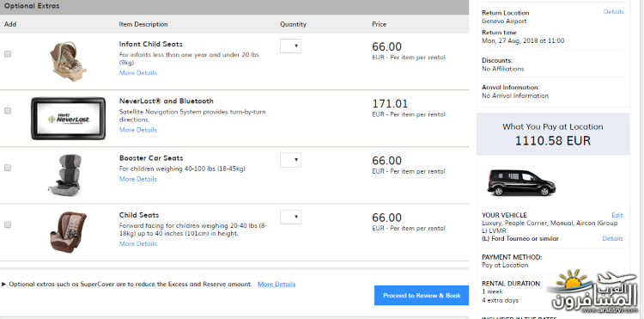
Task: Click the Infant Child Seats title
Action: tap(151, 44)
